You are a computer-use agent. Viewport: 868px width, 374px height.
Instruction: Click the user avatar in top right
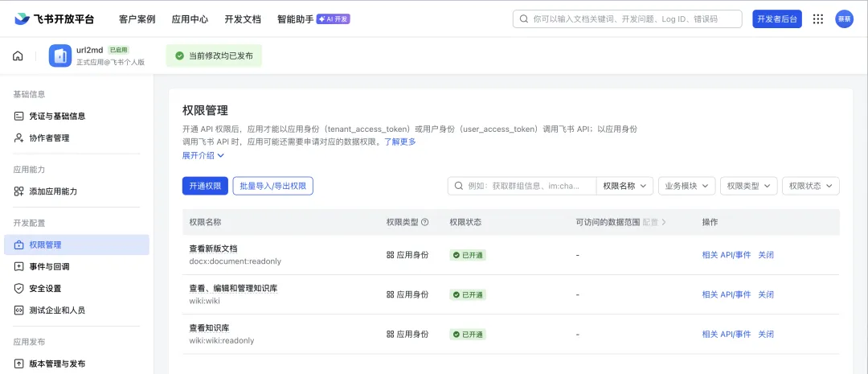tap(844, 19)
